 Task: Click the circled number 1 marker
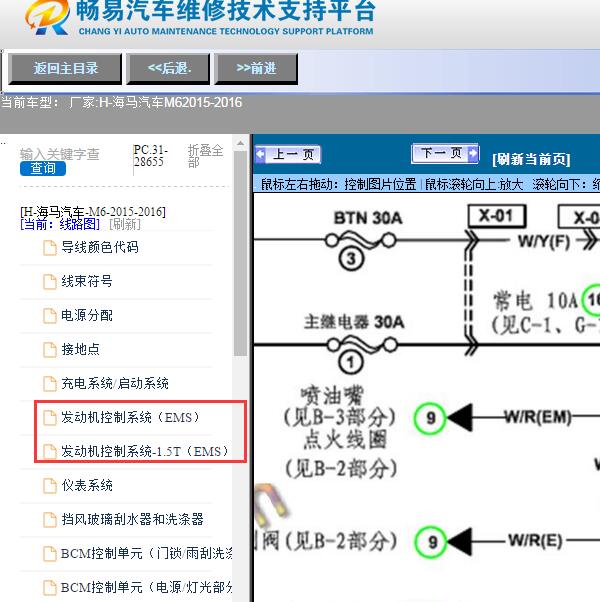coord(350,362)
